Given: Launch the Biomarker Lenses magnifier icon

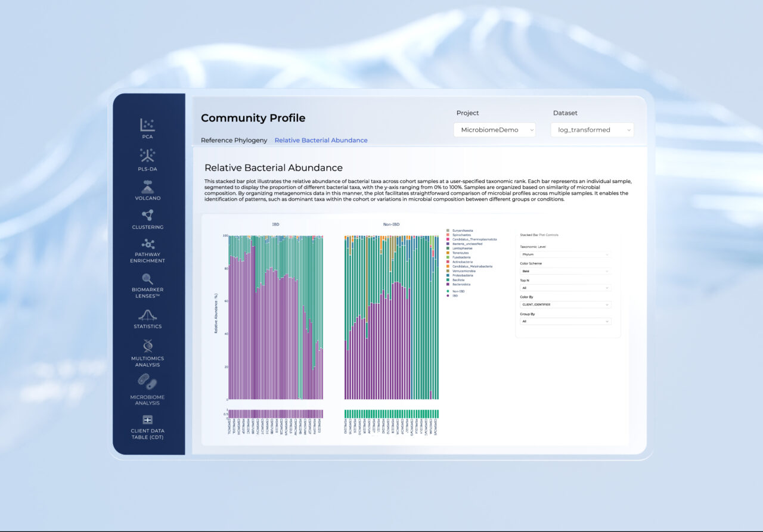Looking at the screenshot, I should [147, 279].
